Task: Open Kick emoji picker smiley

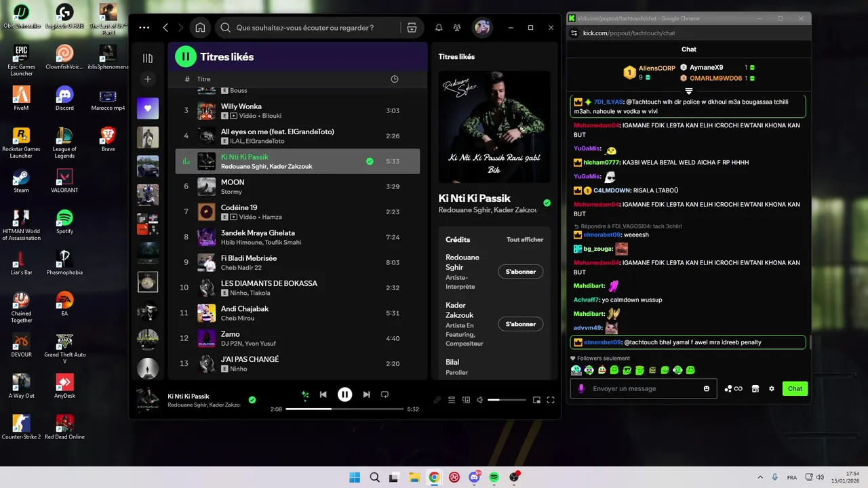Action: click(x=707, y=388)
